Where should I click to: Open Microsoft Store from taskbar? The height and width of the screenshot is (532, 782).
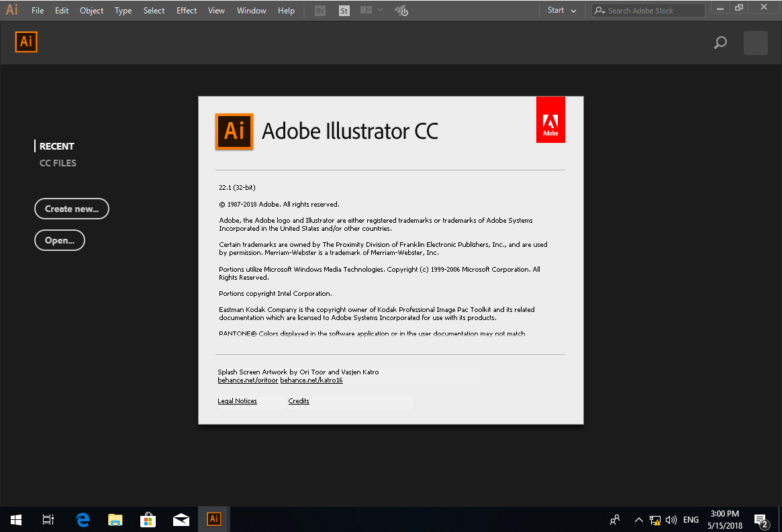click(148, 519)
